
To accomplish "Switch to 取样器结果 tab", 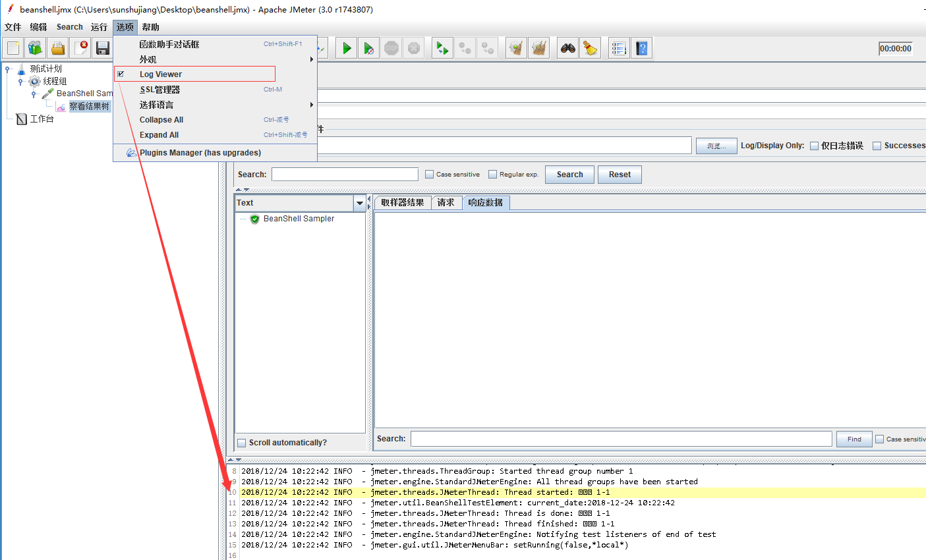I will click(x=403, y=203).
